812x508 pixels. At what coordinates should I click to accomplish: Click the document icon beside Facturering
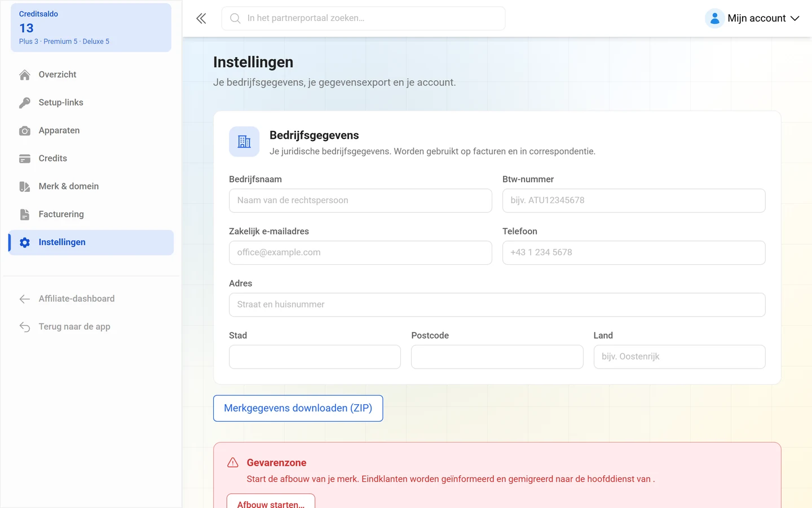pos(25,214)
